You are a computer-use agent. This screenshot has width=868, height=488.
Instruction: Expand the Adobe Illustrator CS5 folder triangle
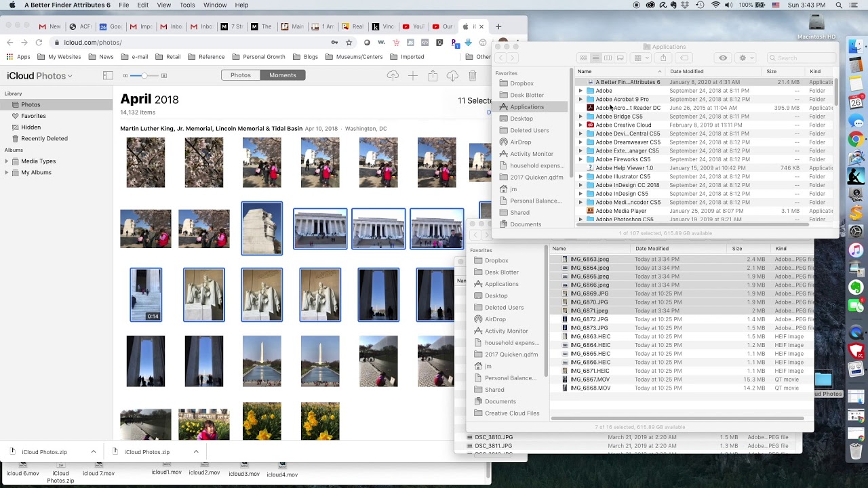pyautogui.click(x=580, y=177)
